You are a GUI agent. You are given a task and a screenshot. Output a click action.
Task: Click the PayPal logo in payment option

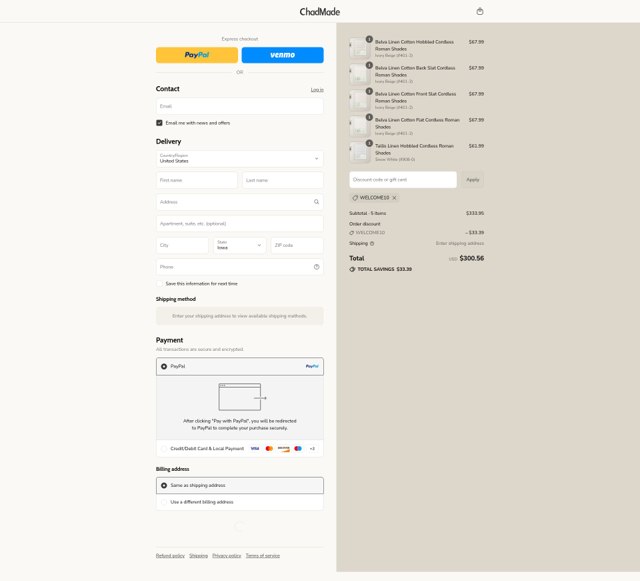pyautogui.click(x=312, y=366)
